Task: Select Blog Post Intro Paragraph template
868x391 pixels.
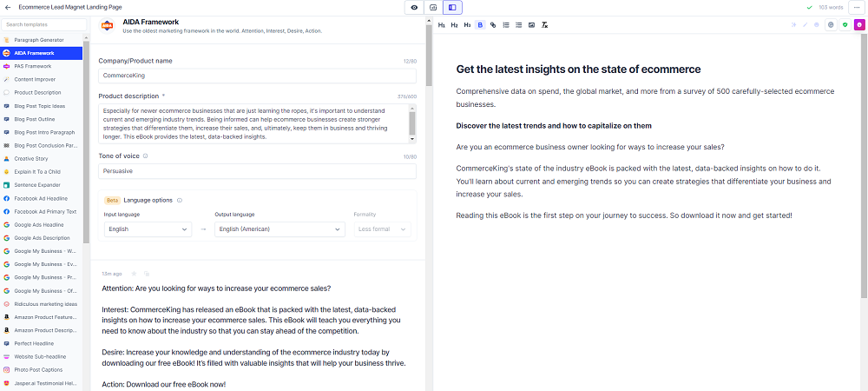Action: point(42,132)
